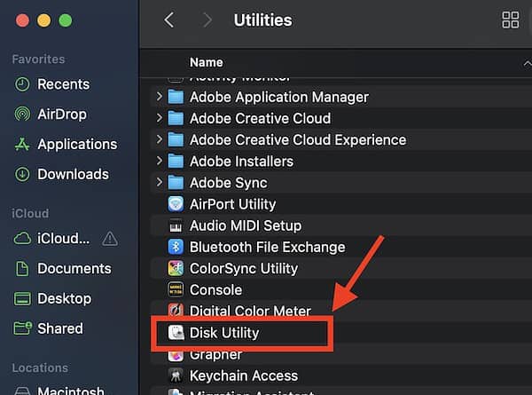
Task: Click the Digital Color Meter icon
Action: [176, 312]
